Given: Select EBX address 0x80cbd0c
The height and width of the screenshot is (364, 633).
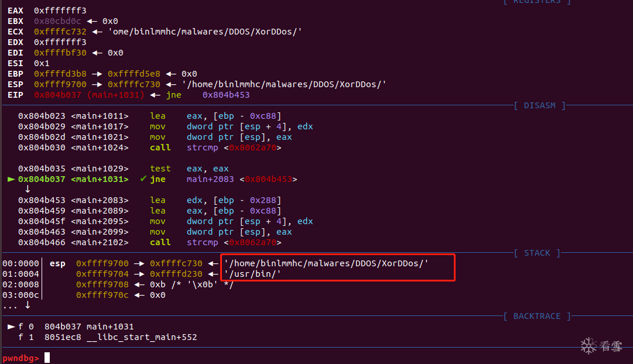Looking at the screenshot, I should tap(57, 21).
